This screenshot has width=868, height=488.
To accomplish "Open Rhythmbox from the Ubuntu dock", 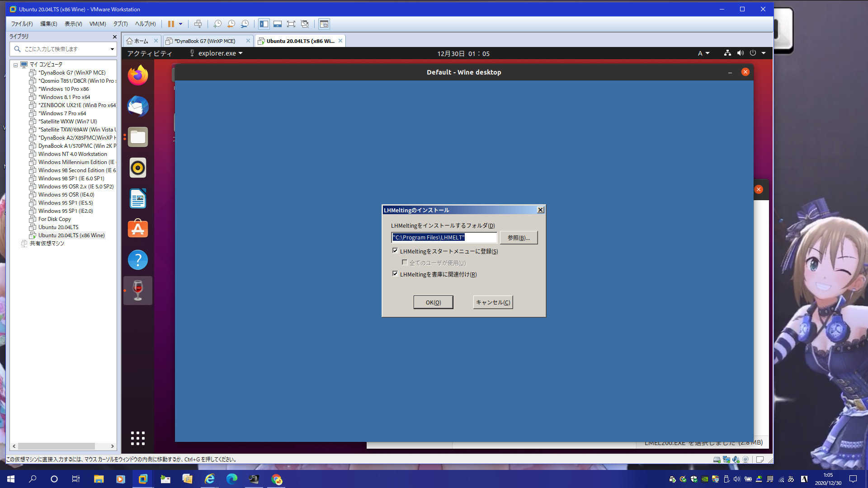I will pos(138,168).
